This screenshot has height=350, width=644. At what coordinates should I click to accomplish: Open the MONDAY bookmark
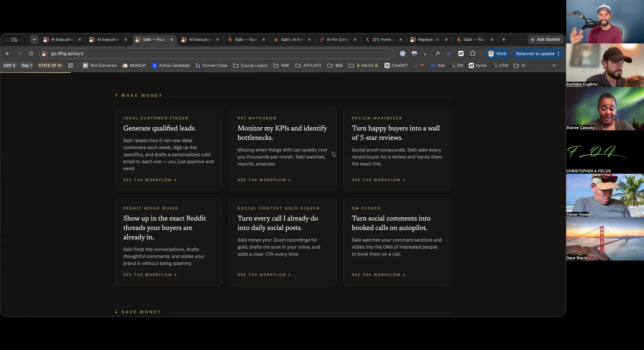[134, 65]
